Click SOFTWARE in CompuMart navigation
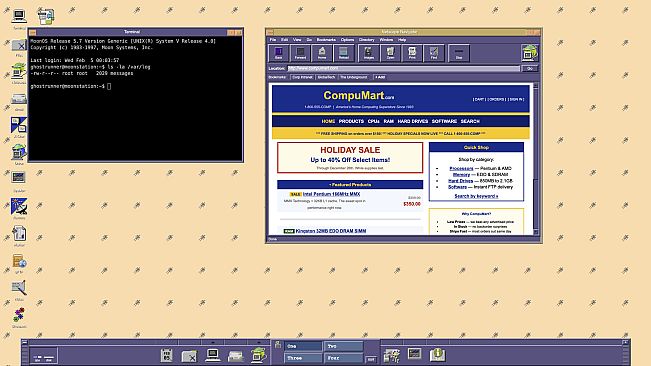Image resolution: width=651 pixels, height=366 pixels. 444,121
